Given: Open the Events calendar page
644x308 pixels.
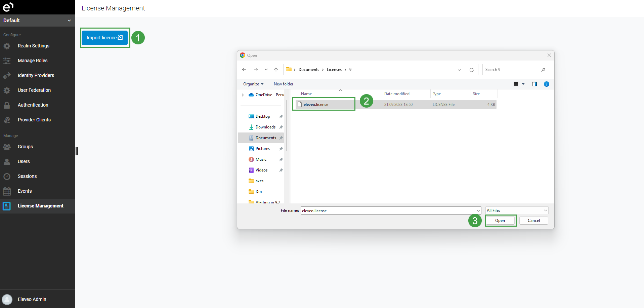Looking at the screenshot, I should pos(25,191).
